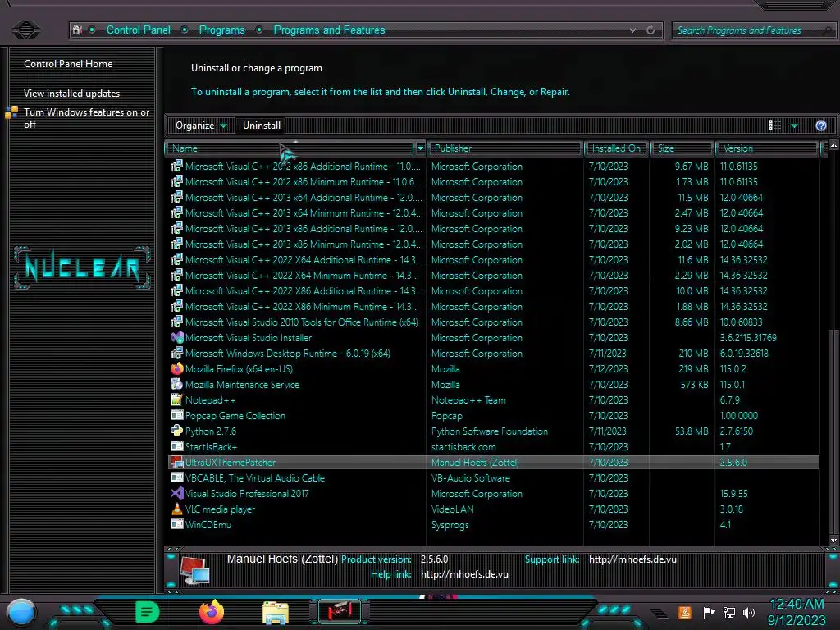
Task: Open Firefox from the taskbar
Action: coord(212,612)
